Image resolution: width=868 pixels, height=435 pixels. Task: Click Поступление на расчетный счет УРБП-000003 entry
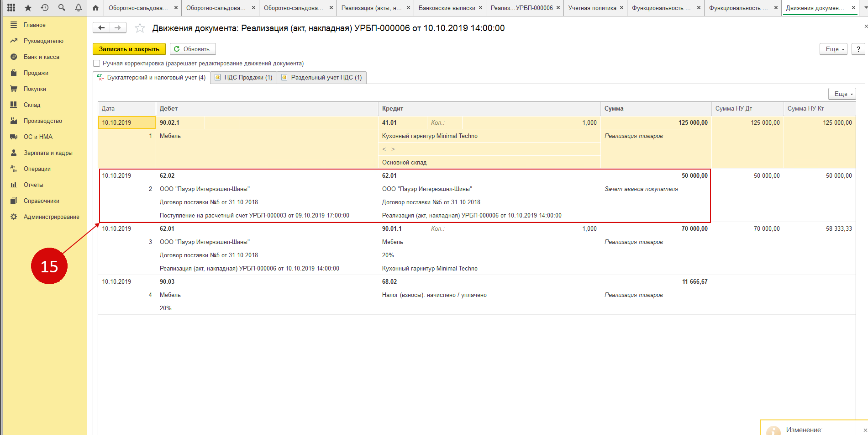(x=254, y=215)
